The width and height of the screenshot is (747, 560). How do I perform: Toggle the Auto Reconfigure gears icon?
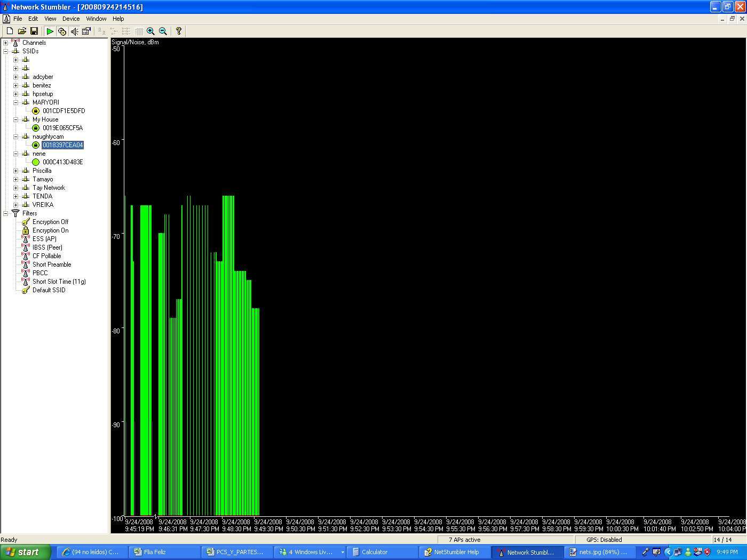tap(62, 31)
